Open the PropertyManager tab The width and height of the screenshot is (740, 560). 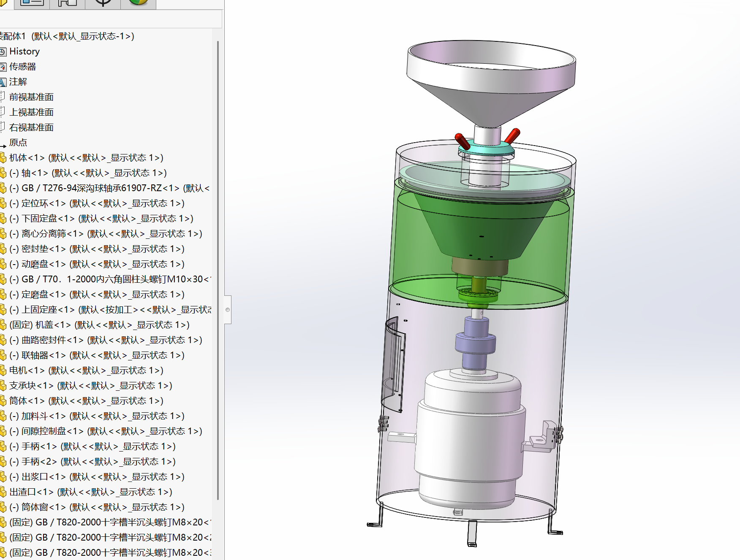coord(32,3)
